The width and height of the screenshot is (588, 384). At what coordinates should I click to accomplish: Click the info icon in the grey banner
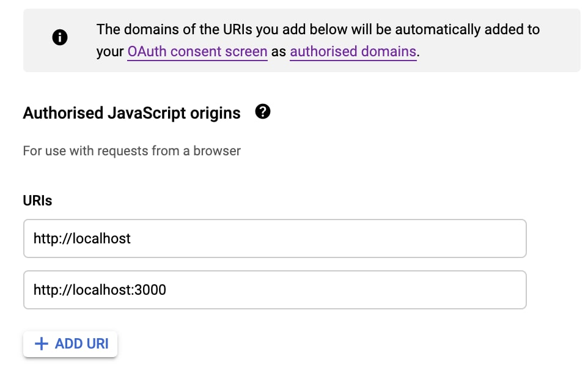[59, 38]
